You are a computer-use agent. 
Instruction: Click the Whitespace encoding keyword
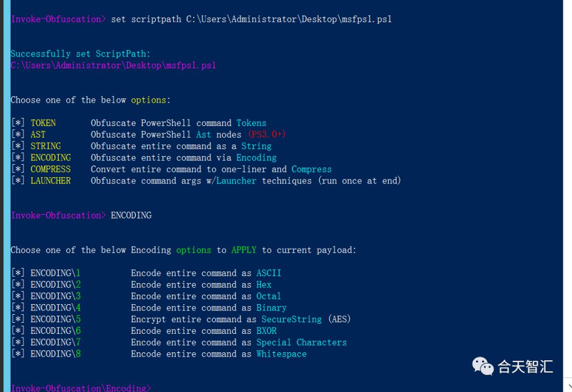281,354
